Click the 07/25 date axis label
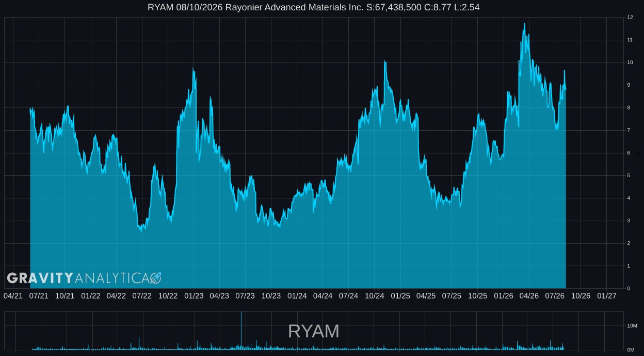Image resolution: width=644 pixels, height=356 pixels. coord(452,296)
